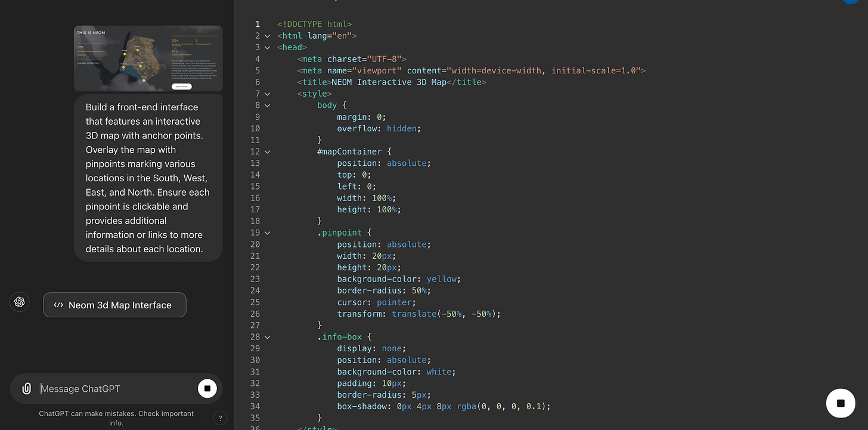Open the question mark help button
The height and width of the screenshot is (430, 868).
click(220, 418)
